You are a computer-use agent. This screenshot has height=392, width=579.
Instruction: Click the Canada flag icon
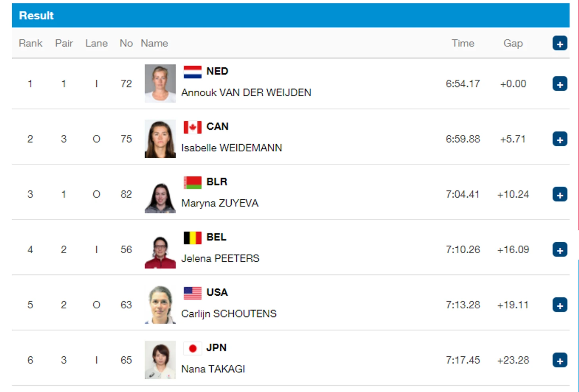point(192,127)
